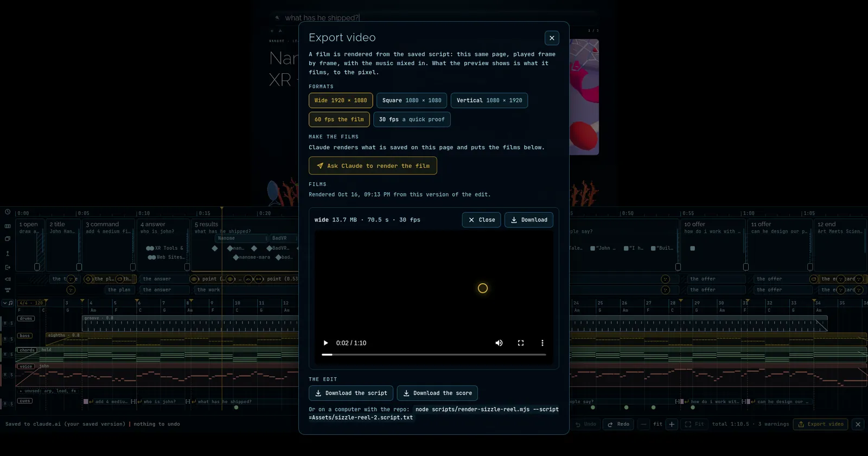Enter fullscreen on the video preview
Screen dimensions: 868x456
coord(521,343)
